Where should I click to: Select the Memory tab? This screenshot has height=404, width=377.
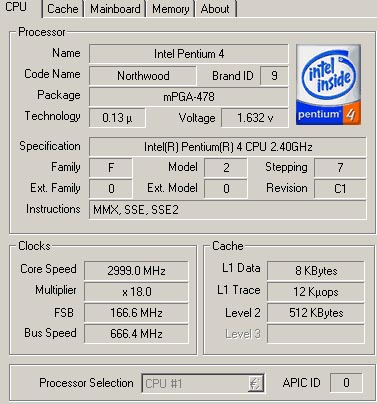[x=170, y=9]
